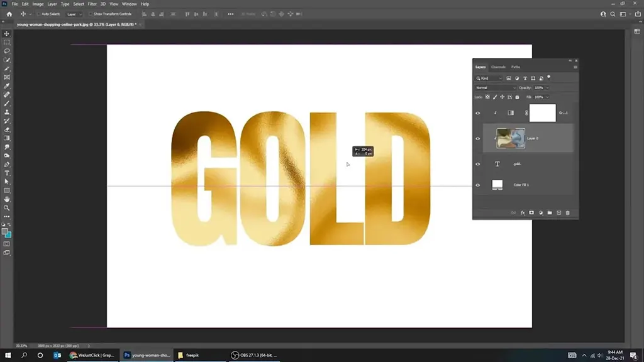
Task: Open the Layers panel flyout menu
Action: tap(575, 67)
